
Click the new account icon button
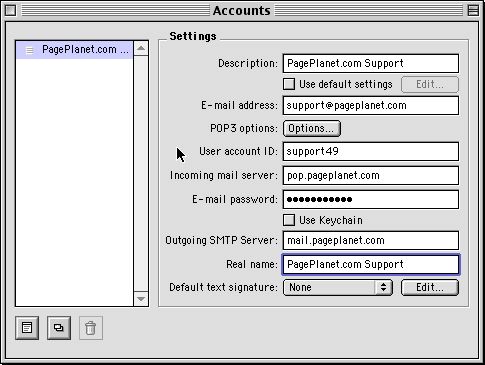27,328
